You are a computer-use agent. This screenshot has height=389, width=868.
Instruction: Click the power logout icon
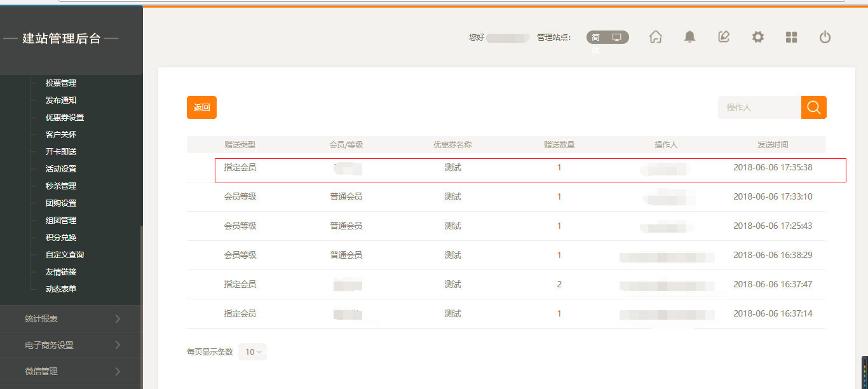pos(825,38)
